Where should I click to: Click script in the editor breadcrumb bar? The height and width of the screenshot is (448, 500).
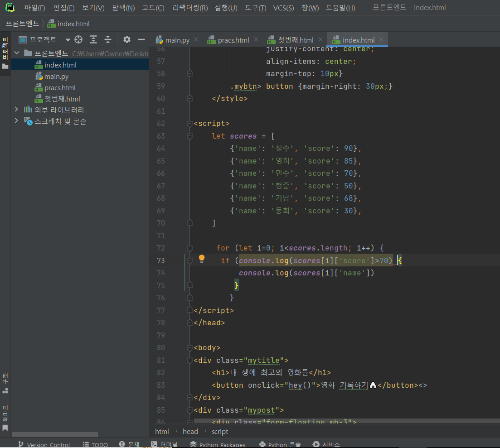click(220, 431)
